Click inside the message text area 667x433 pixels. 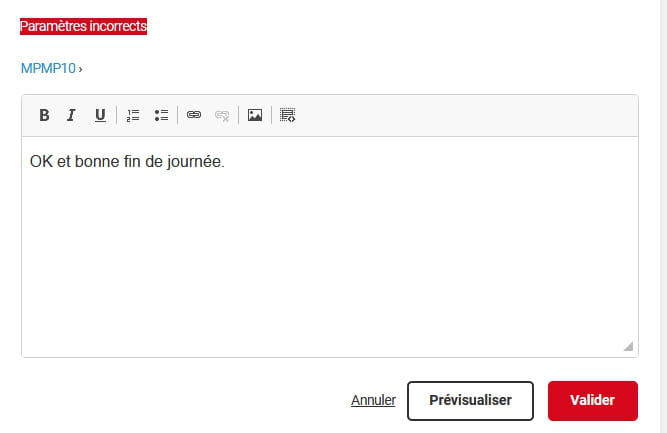[330, 247]
